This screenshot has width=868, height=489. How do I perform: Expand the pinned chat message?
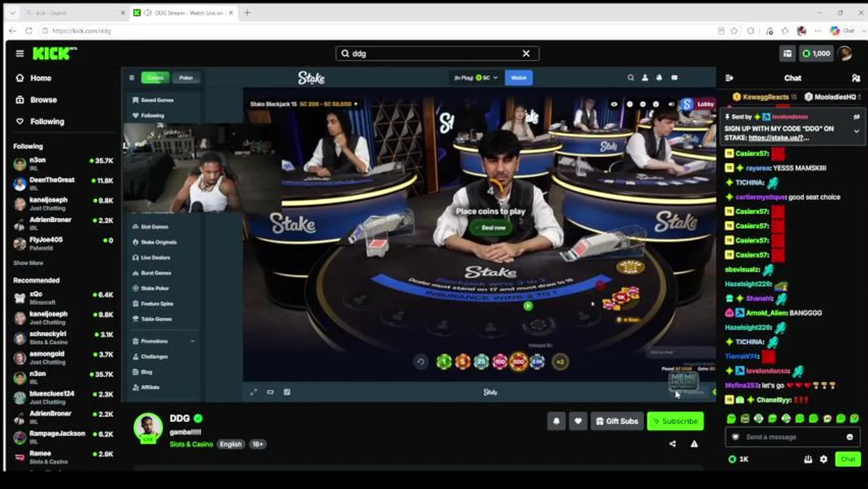pos(856,130)
